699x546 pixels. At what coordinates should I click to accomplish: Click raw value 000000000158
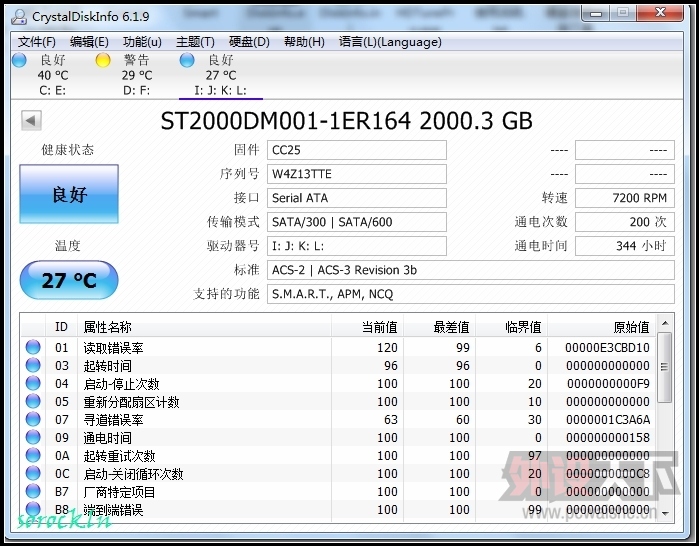pyautogui.click(x=608, y=438)
